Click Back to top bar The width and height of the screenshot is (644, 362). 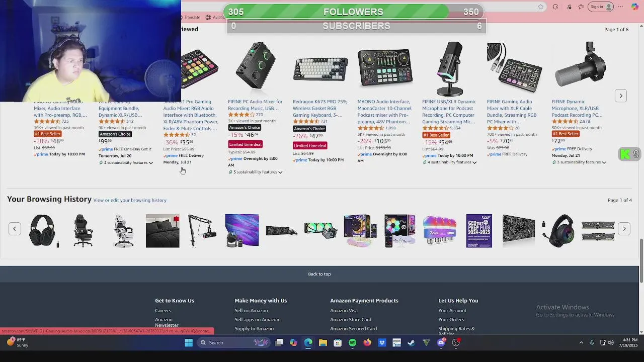[x=319, y=274]
